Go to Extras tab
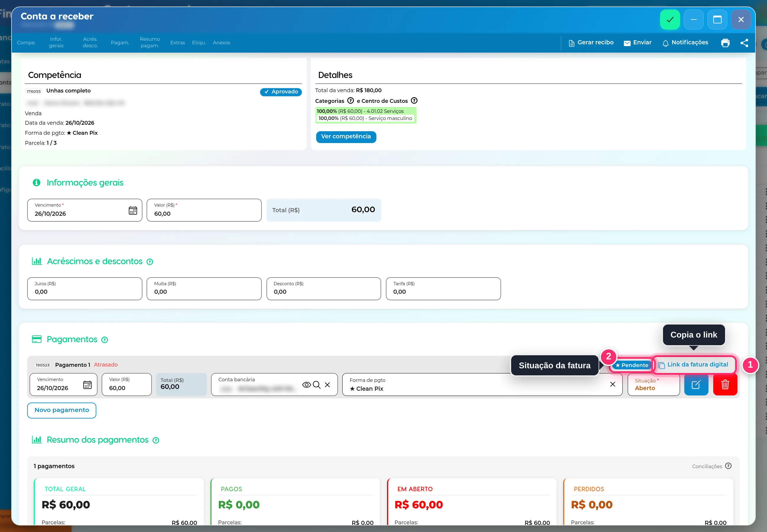Viewport: 767px width, 532px height. click(178, 43)
